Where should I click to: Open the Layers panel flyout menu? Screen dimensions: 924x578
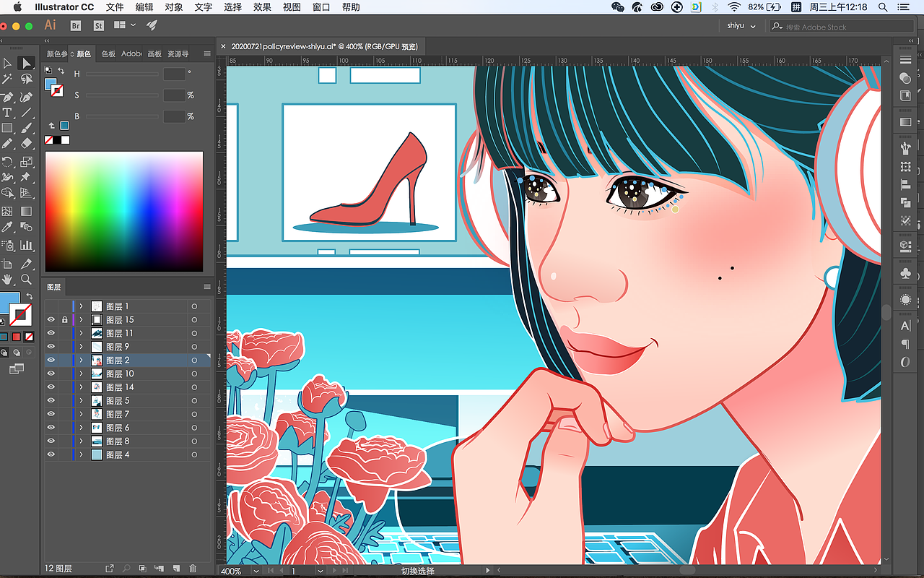207,287
